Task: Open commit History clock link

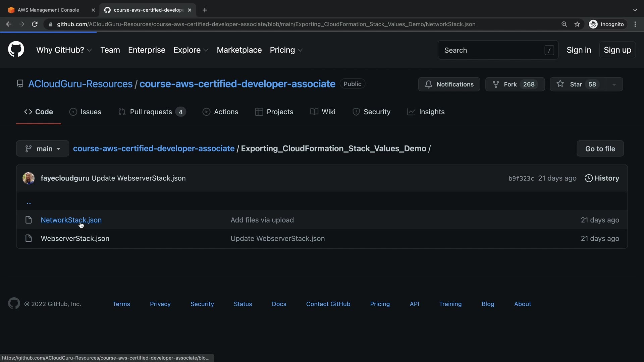Action: pos(602,178)
